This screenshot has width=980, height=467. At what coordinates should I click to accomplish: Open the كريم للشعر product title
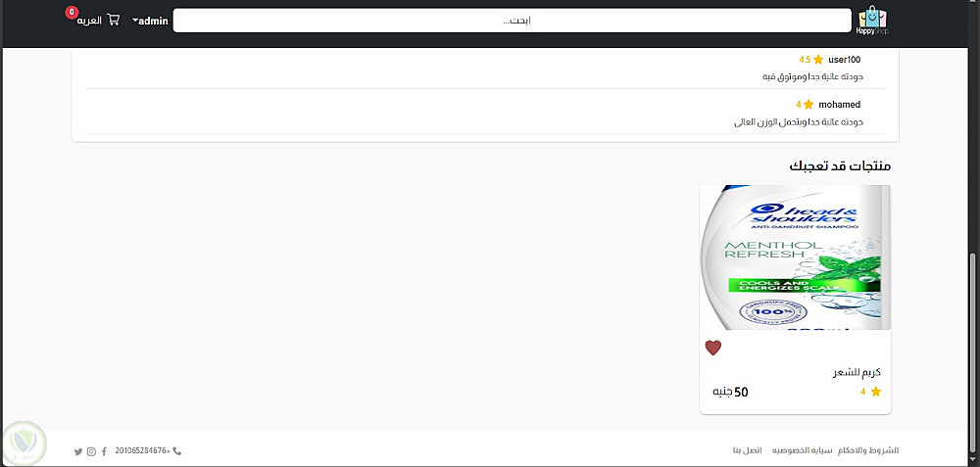coord(857,373)
